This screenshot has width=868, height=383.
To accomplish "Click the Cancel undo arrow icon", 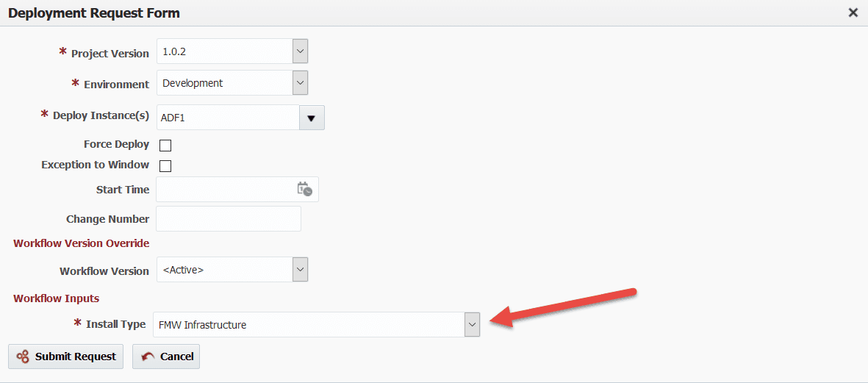I will (x=148, y=357).
